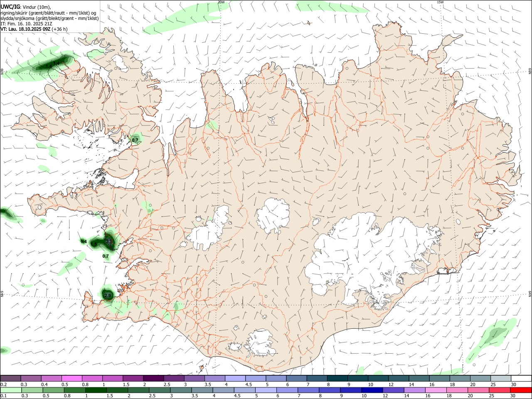Click the slate blue 6 swatch in the upper legend row
532x399 pixels.
(296, 378)
